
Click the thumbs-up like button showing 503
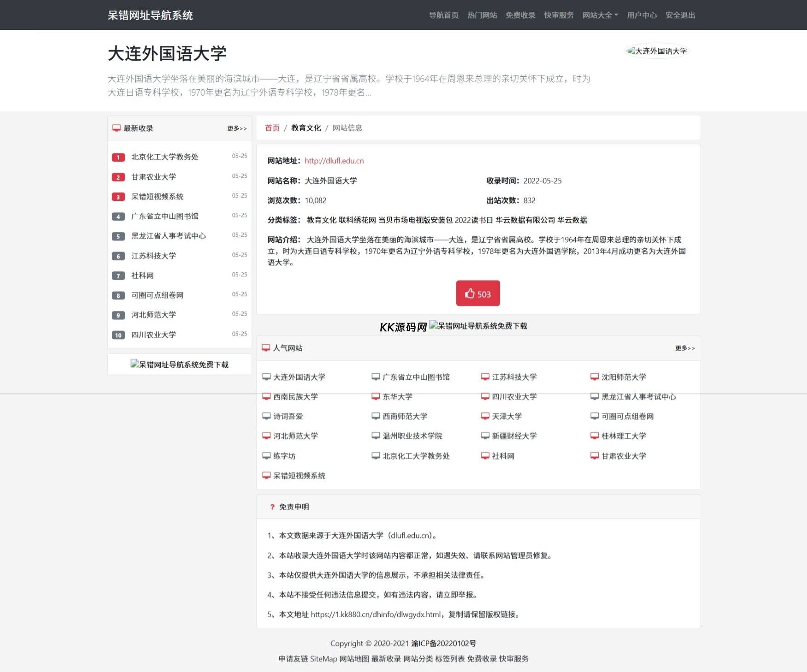coord(478,293)
